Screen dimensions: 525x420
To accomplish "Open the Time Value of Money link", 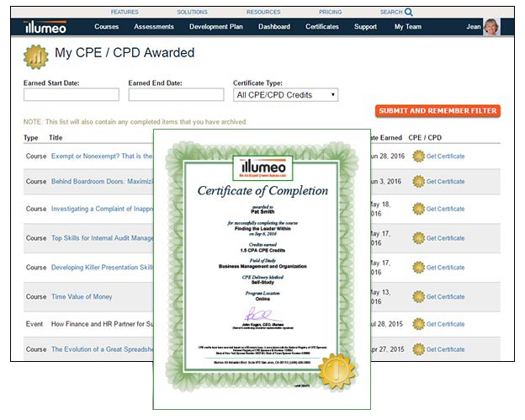I will pos(82,297).
